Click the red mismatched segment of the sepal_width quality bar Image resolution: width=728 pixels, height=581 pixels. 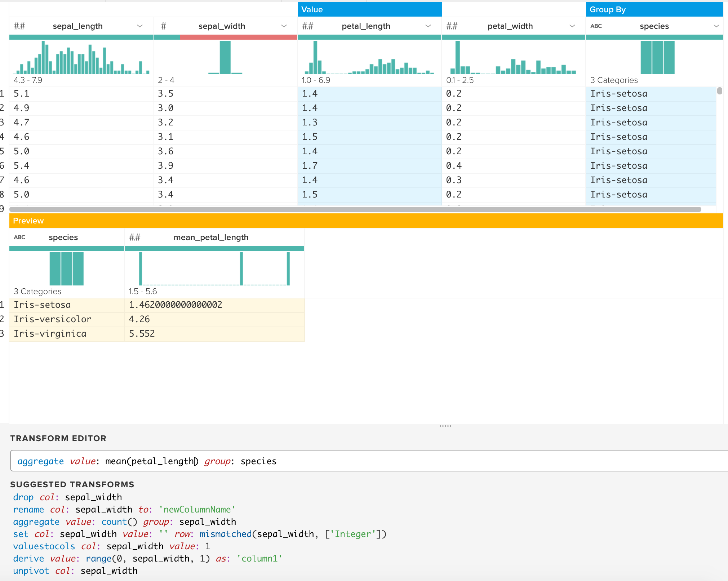tap(238, 37)
